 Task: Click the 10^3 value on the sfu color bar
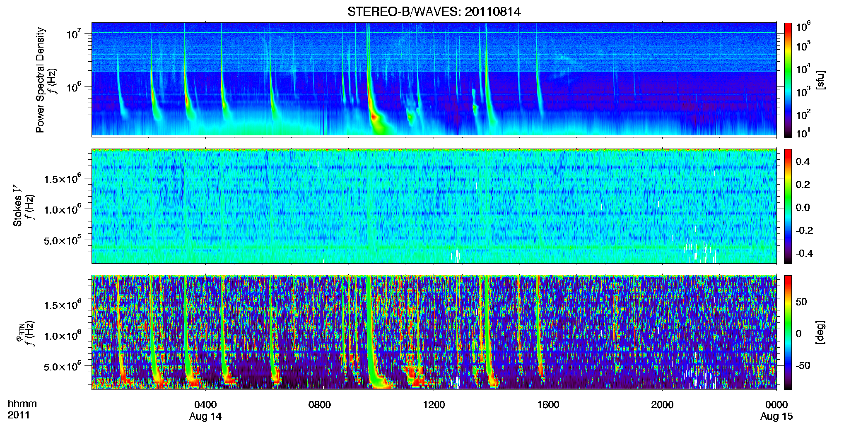coord(803,91)
